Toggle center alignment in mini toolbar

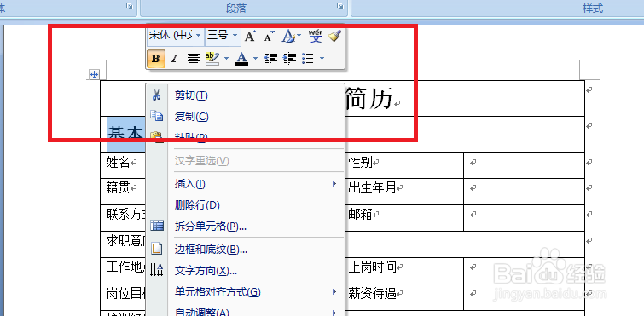pyautogui.click(x=194, y=59)
